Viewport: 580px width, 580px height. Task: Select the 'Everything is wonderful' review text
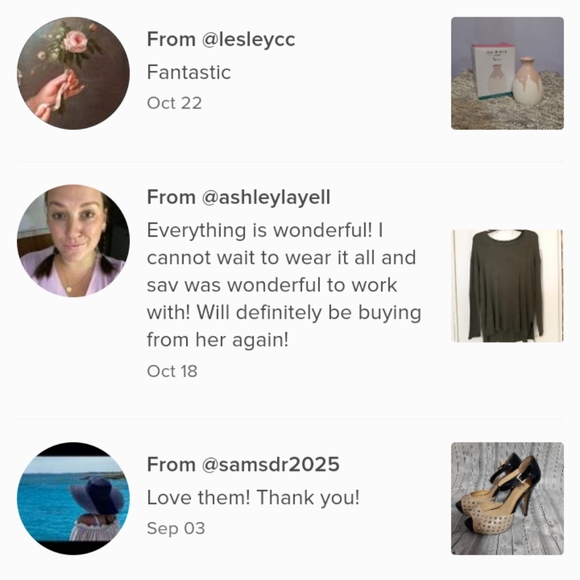(x=284, y=285)
